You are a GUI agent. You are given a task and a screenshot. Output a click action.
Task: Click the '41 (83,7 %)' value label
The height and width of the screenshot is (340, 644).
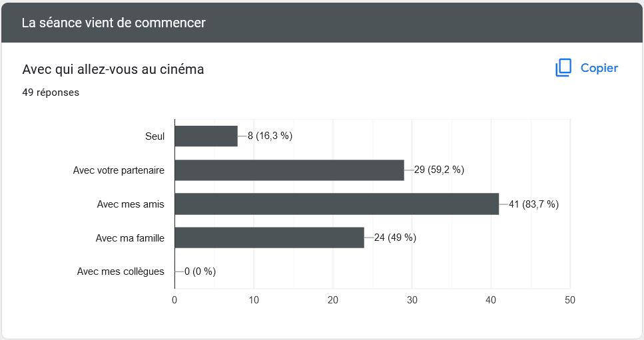click(533, 204)
